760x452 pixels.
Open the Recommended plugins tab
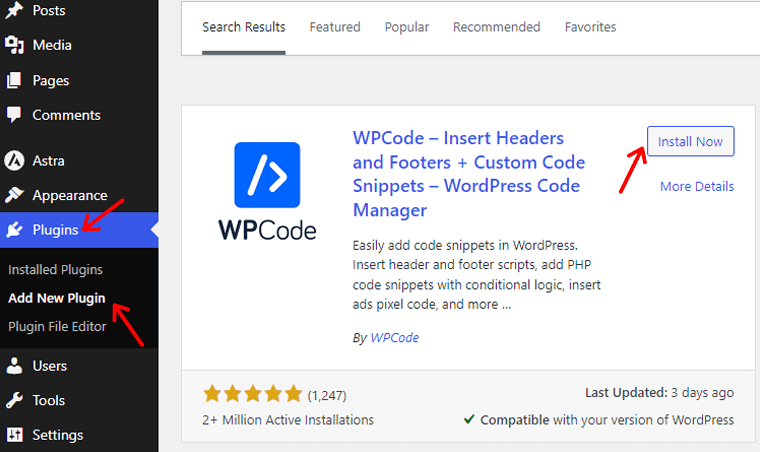point(496,27)
